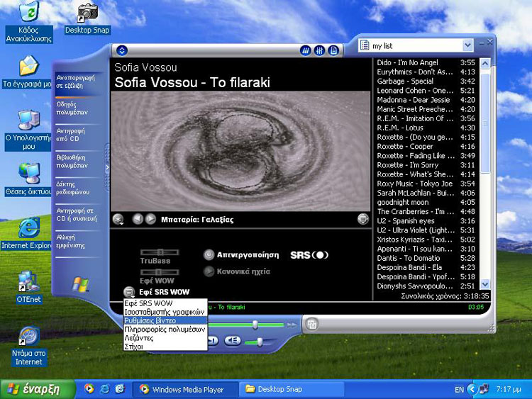
Task: Click the playlist scrollbar down arrow
Action: [x=485, y=284]
